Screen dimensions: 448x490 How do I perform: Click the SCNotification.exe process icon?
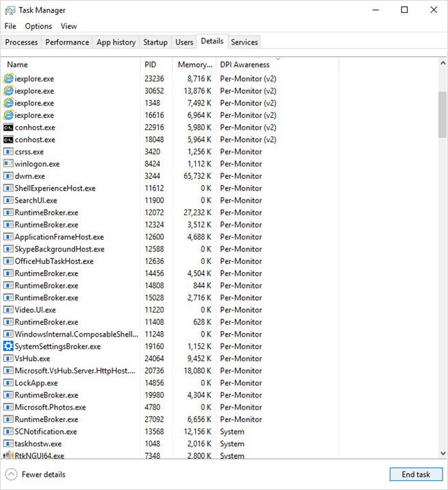click(x=8, y=432)
